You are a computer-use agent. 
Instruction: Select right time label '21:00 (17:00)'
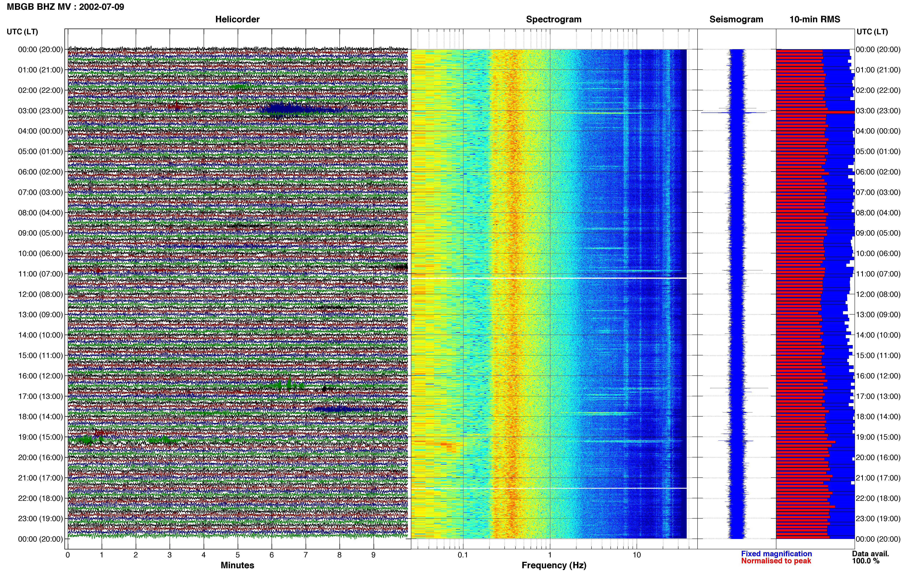[x=878, y=478]
